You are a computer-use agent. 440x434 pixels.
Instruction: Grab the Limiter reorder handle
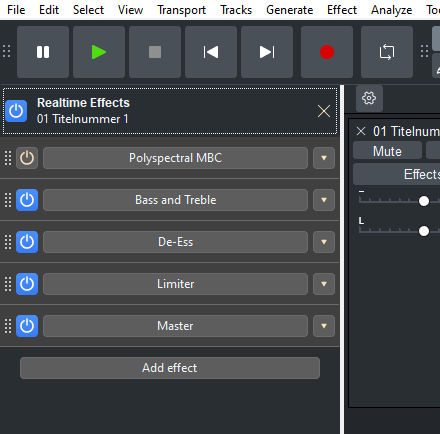[8, 284]
